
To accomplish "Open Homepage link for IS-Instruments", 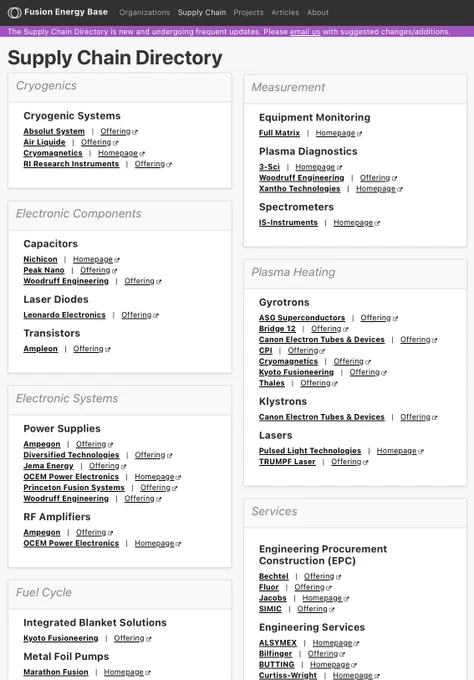I will click(353, 222).
